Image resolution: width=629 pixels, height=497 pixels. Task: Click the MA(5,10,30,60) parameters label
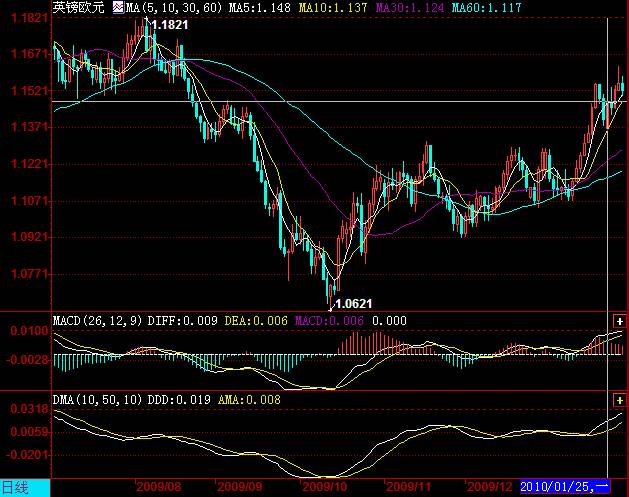coord(174,8)
